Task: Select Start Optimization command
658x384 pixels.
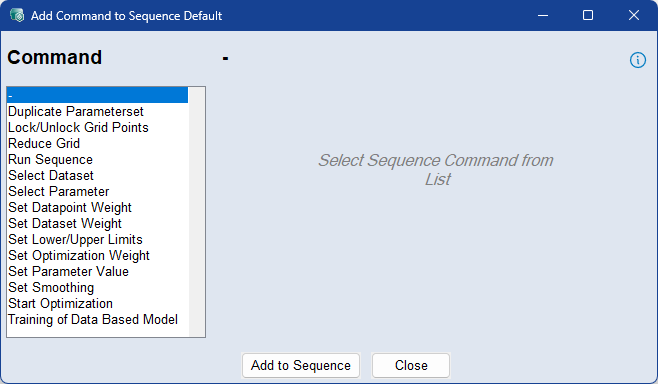Action: [x=97, y=303]
